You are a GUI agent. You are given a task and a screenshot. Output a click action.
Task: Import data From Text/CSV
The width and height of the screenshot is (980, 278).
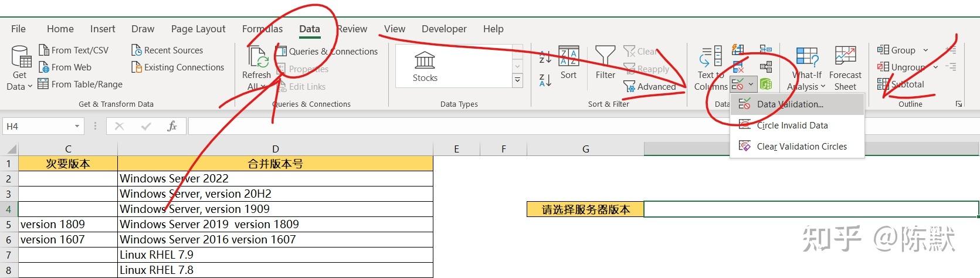point(73,50)
